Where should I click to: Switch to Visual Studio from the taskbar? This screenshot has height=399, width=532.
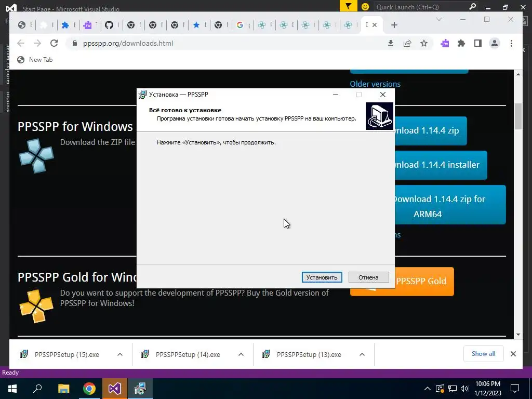tap(115, 389)
